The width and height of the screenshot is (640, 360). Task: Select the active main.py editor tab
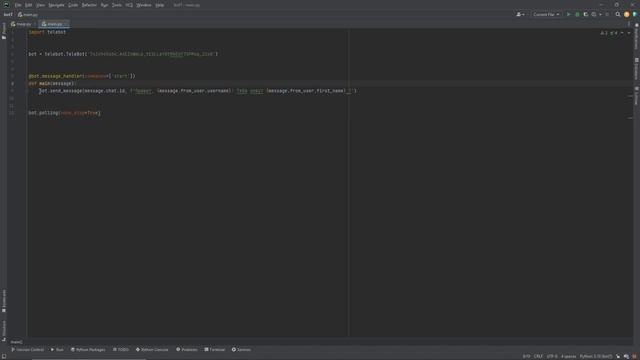pyautogui.click(x=53, y=24)
